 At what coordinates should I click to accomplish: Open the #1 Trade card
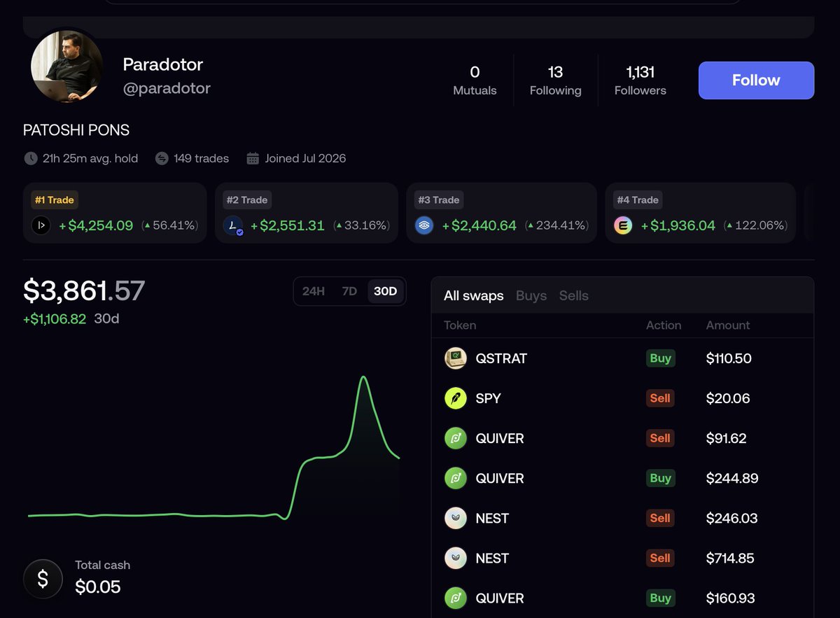[x=115, y=213]
